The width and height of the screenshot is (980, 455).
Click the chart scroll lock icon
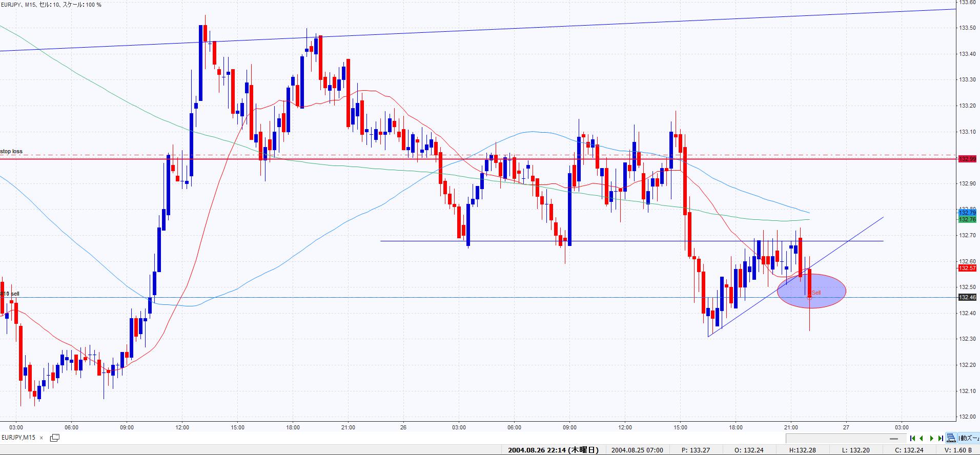pyautogui.click(x=951, y=438)
